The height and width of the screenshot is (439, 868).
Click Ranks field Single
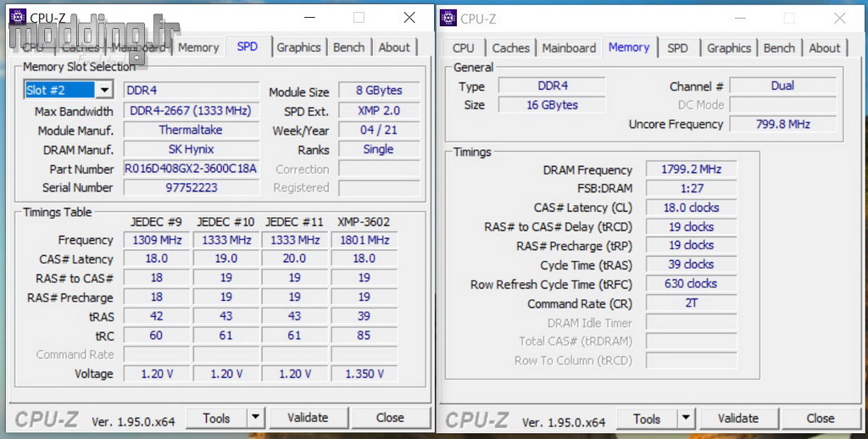coord(379,149)
